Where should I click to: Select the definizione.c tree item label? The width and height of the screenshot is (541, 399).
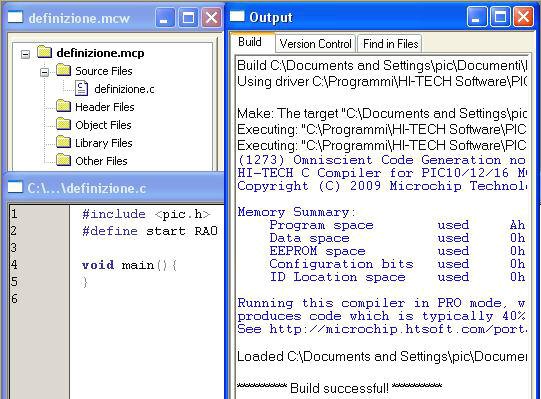tap(124, 89)
